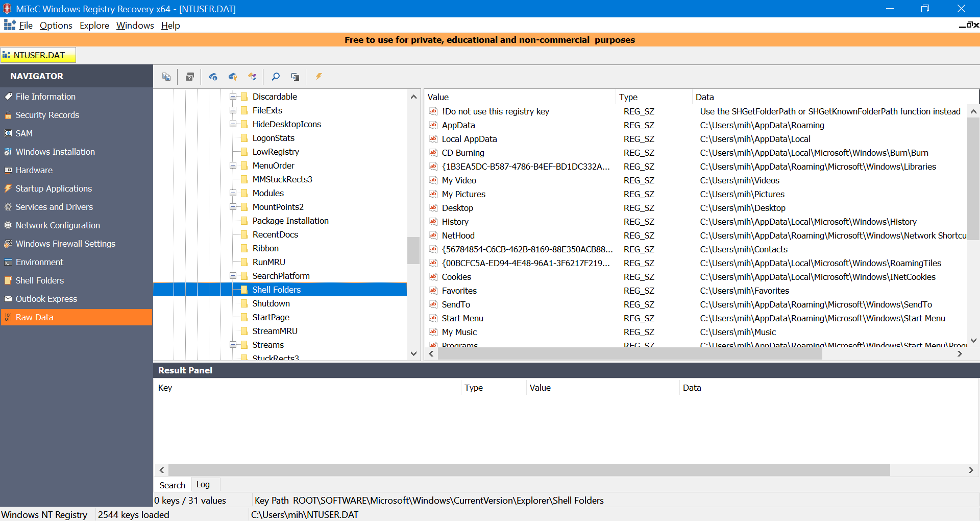Viewport: 980px width, 521px height.
Task: Open the Help menu
Action: coord(170,26)
